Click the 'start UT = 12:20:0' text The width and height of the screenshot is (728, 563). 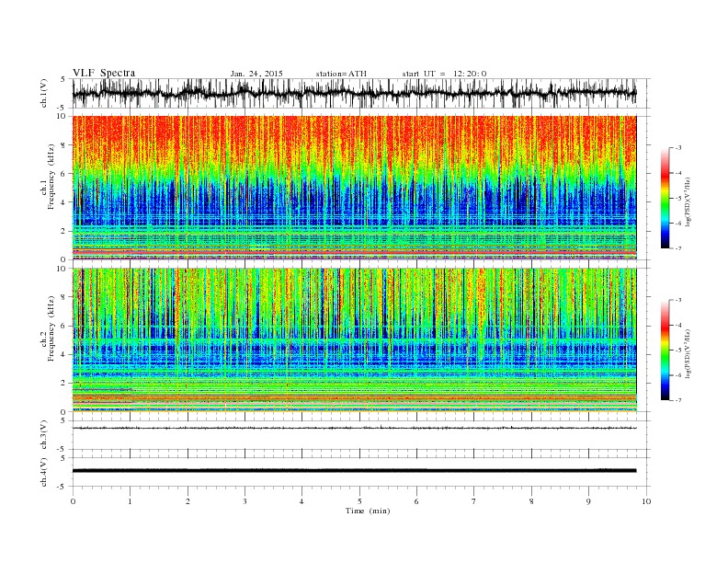pyautogui.click(x=444, y=74)
